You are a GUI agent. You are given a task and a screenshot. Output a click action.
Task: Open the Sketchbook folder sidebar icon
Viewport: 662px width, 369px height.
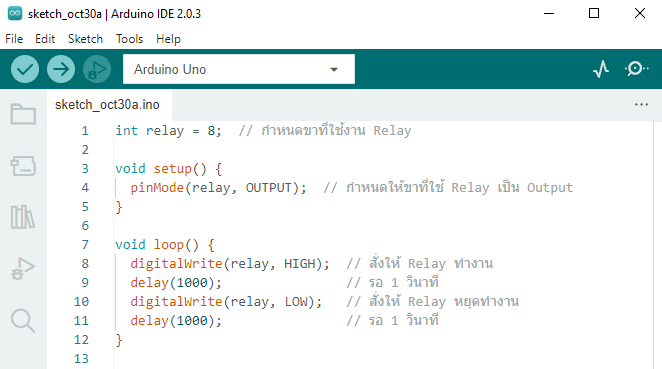(x=23, y=114)
